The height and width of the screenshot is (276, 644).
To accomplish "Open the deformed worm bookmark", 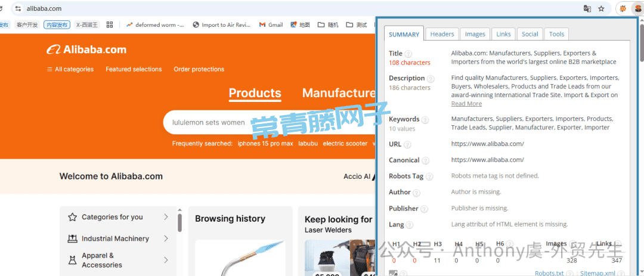I will pos(155,24).
